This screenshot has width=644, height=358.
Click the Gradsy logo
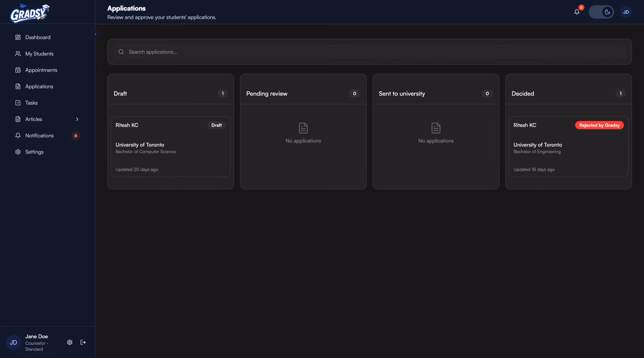coord(30,13)
